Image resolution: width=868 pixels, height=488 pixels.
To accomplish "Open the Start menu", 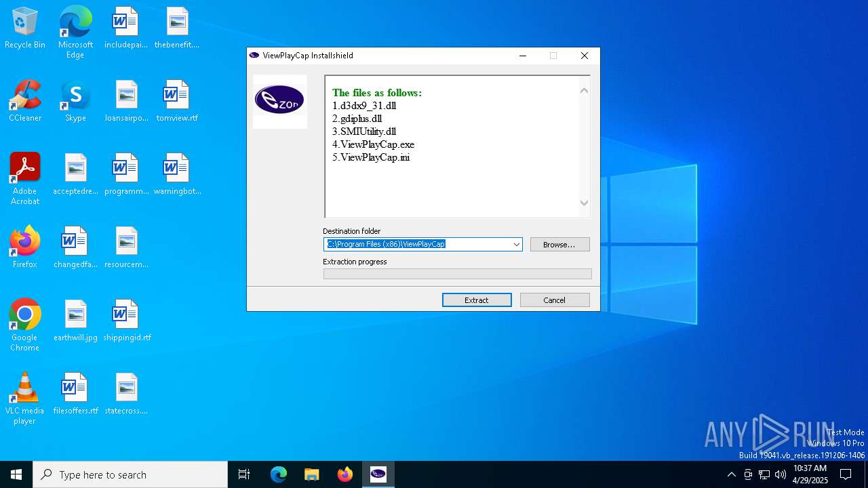I will [16, 474].
